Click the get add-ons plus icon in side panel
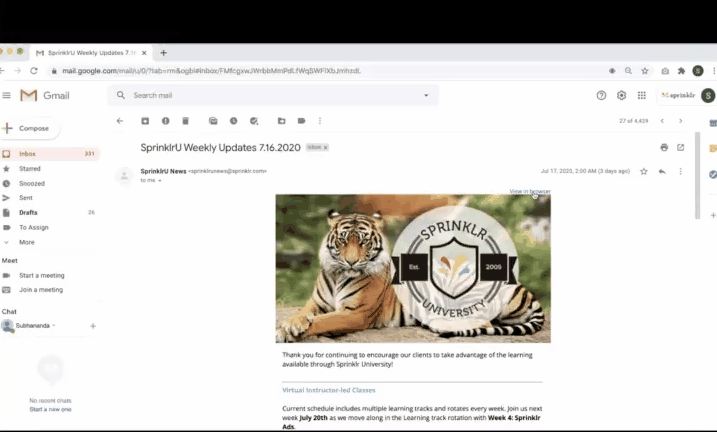 coord(712,215)
